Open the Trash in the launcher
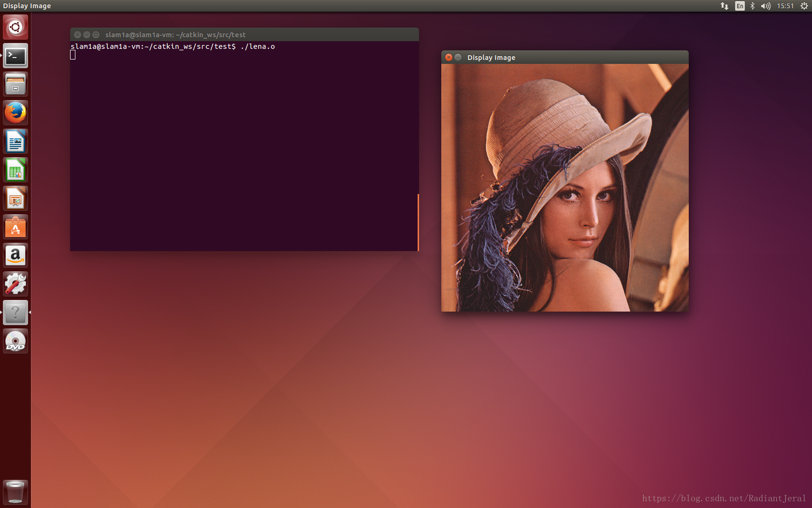Image resolution: width=812 pixels, height=508 pixels. point(15,492)
